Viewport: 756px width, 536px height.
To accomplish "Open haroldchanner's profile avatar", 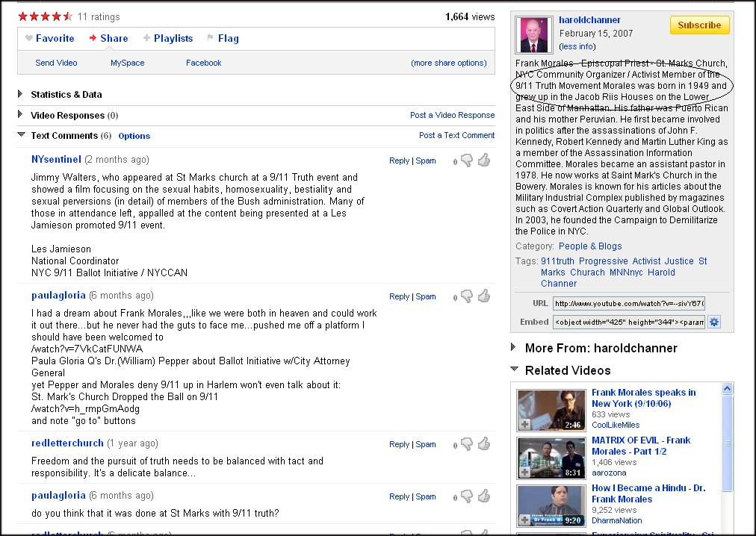I will tap(533, 34).
